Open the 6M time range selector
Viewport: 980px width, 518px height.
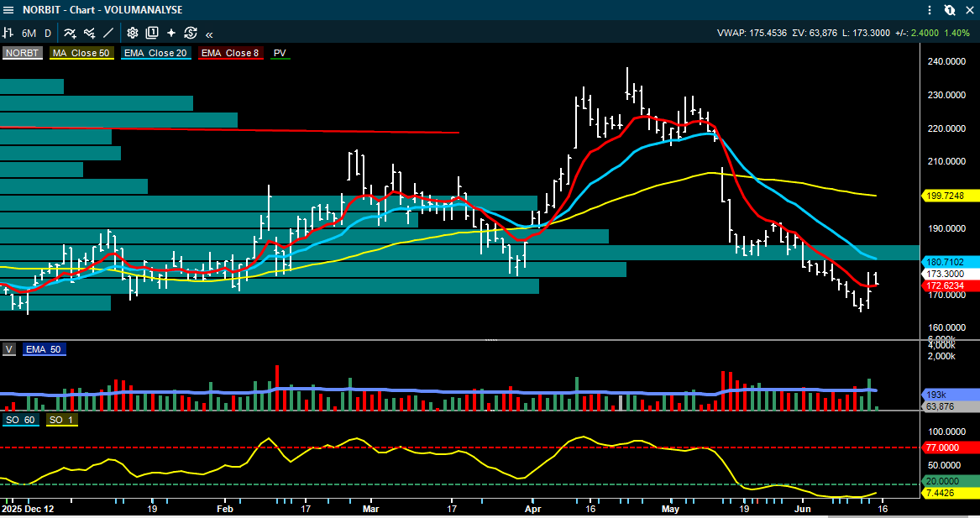29,33
